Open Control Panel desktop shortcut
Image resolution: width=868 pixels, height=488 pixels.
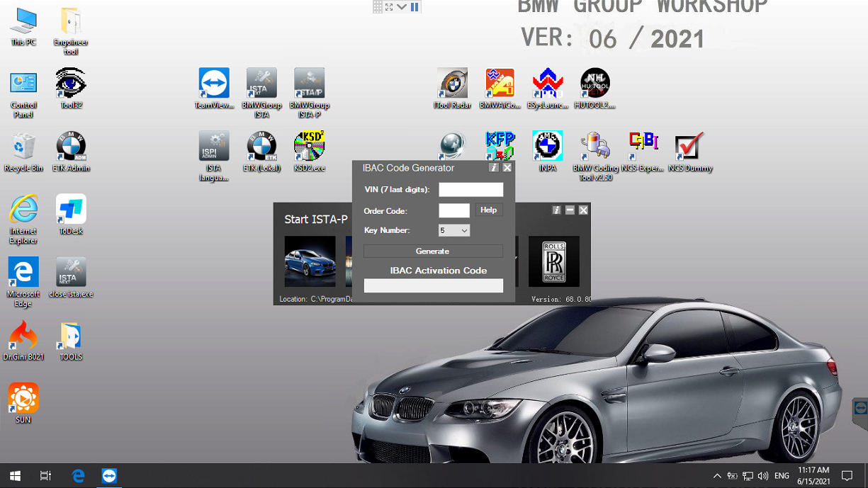click(23, 94)
